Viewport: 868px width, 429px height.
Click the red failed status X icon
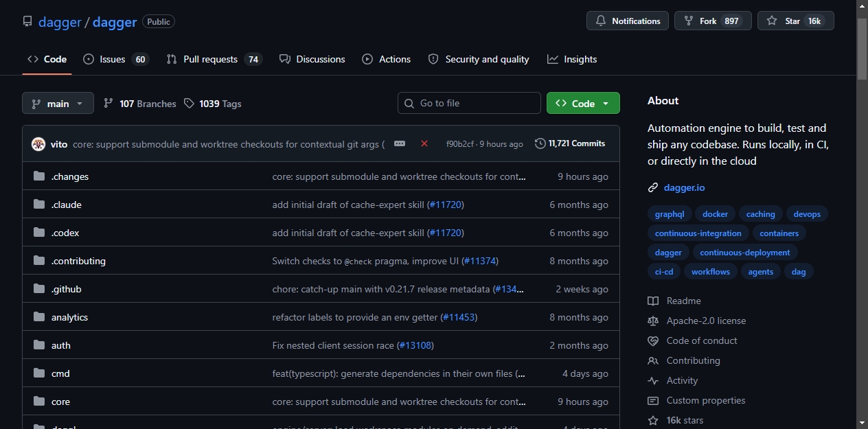pos(424,143)
